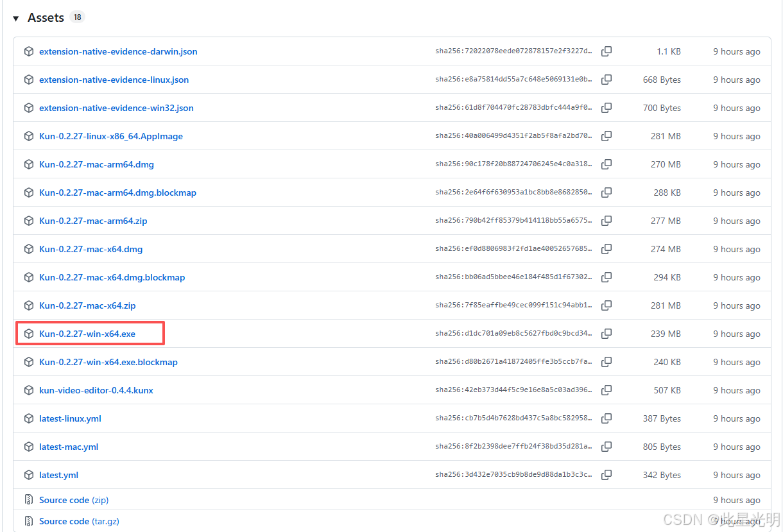This screenshot has height=532, width=783.
Task: Copy SHA256 of kun-video-editor-0.4.4.kunx
Action: click(x=607, y=390)
